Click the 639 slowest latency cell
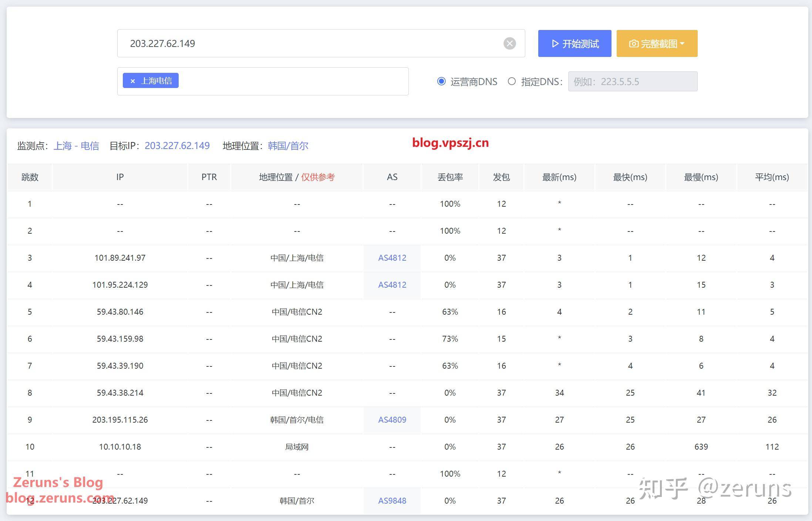This screenshot has width=812, height=521. tap(701, 447)
